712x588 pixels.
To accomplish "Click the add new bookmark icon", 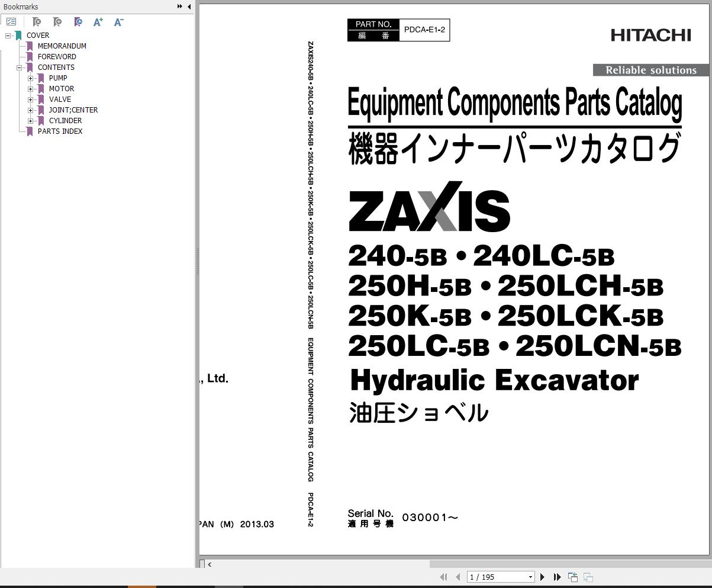I will pyautogui.click(x=57, y=22).
